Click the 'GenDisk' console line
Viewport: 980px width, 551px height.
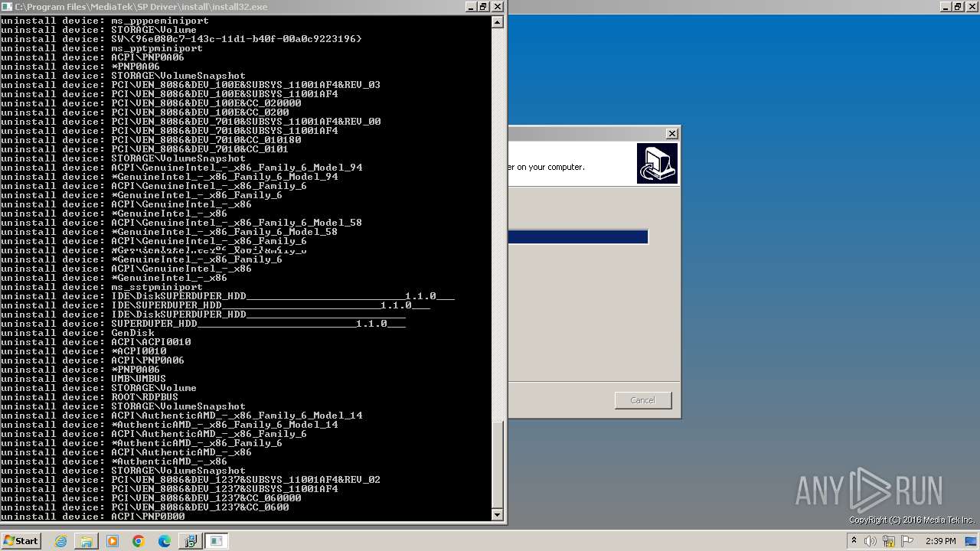77,333
